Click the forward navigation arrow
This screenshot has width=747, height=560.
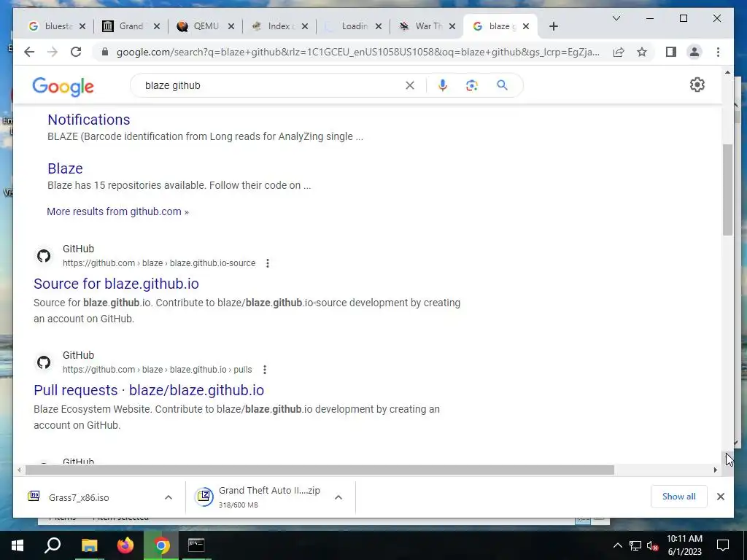[x=53, y=52]
